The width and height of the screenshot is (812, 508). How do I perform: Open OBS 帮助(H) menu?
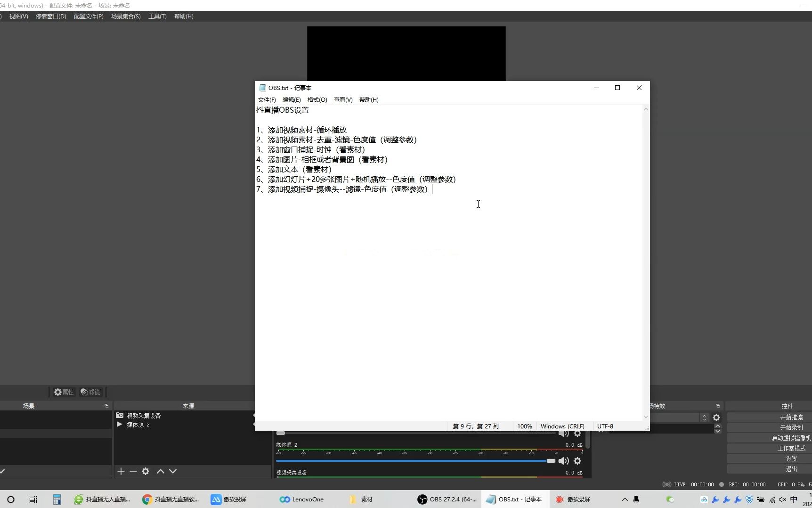(x=184, y=16)
